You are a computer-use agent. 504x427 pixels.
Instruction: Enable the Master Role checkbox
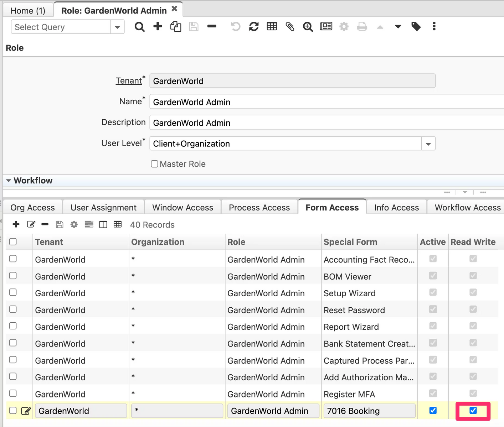click(x=154, y=164)
